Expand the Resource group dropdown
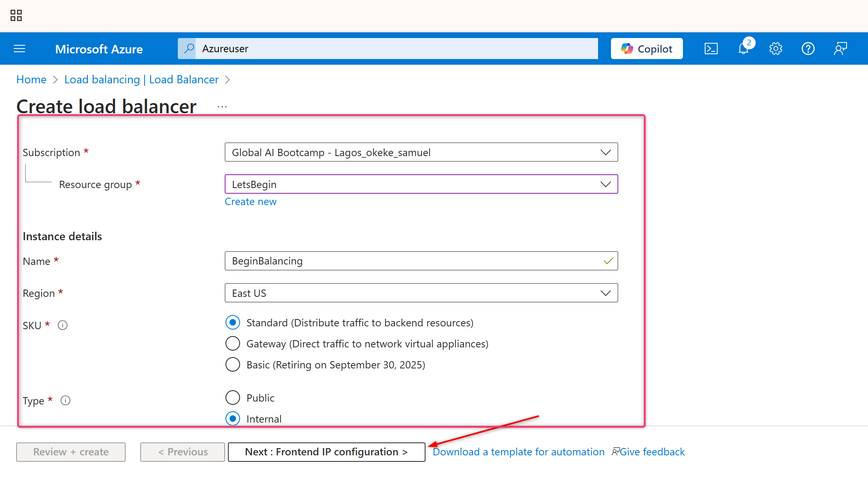 pyautogui.click(x=421, y=184)
